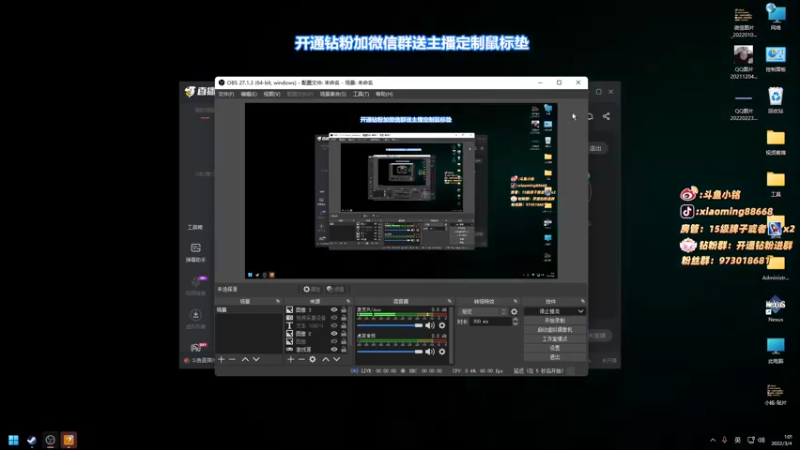Move source down in Sources panel
This screenshot has height=450, width=800.
(x=337, y=359)
